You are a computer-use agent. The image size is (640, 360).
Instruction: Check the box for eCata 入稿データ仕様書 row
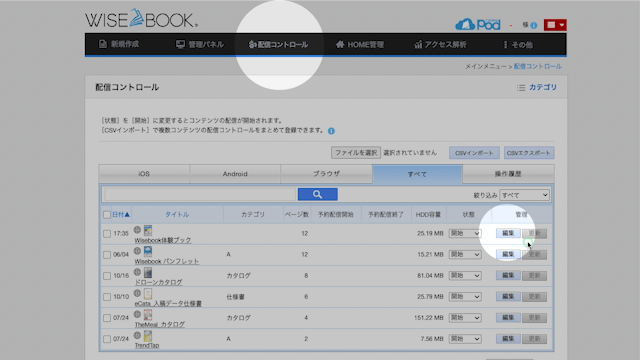pos(107,297)
